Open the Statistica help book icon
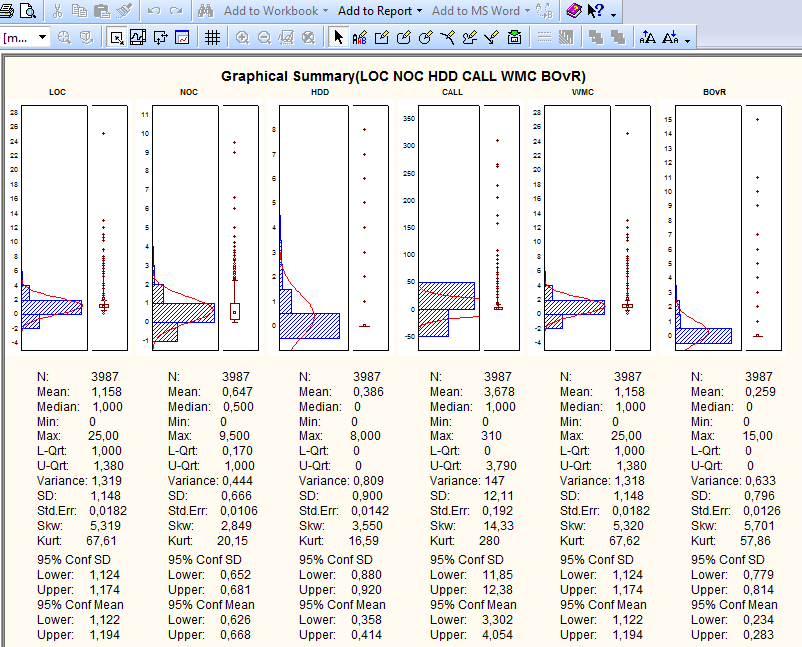The height and width of the screenshot is (647, 802). tap(573, 11)
